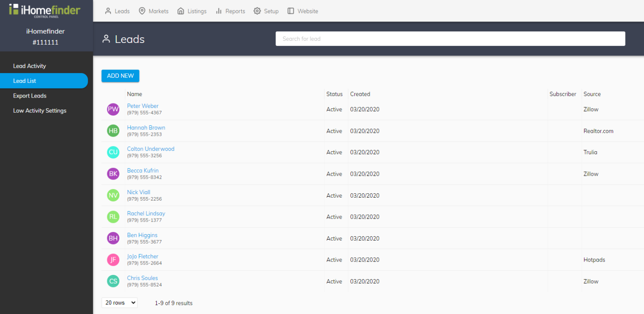Click Hannah Brown's HB avatar icon
The image size is (644, 314).
point(113,131)
